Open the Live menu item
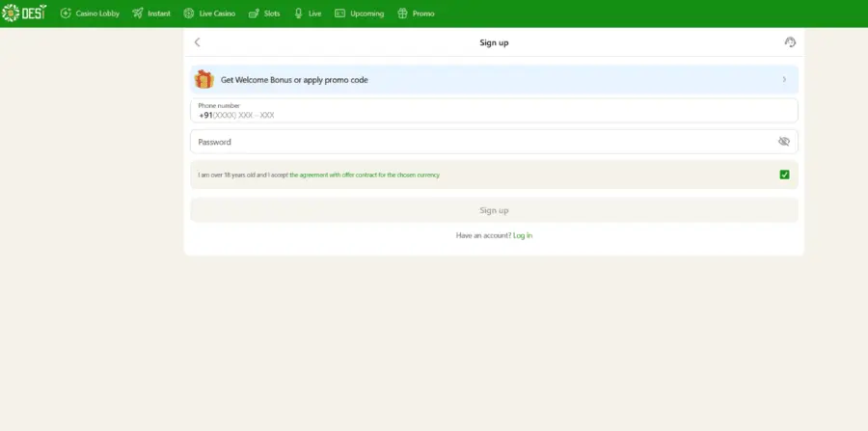 (x=308, y=13)
